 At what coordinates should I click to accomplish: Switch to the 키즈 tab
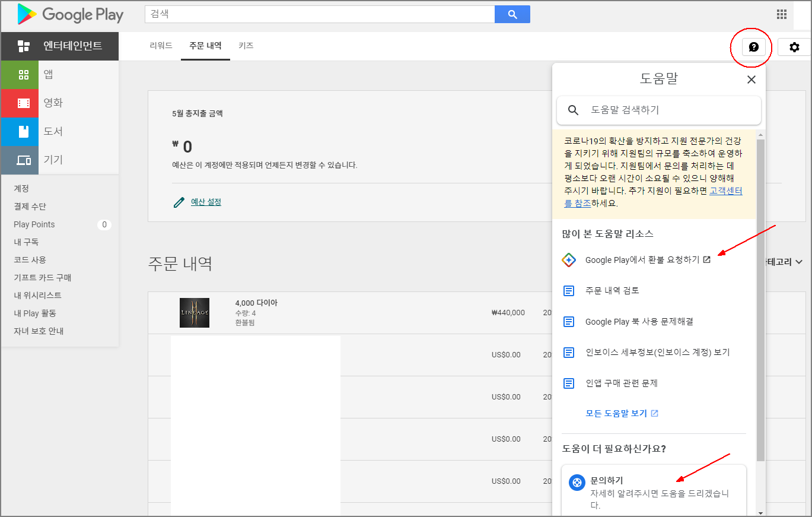click(246, 46)
